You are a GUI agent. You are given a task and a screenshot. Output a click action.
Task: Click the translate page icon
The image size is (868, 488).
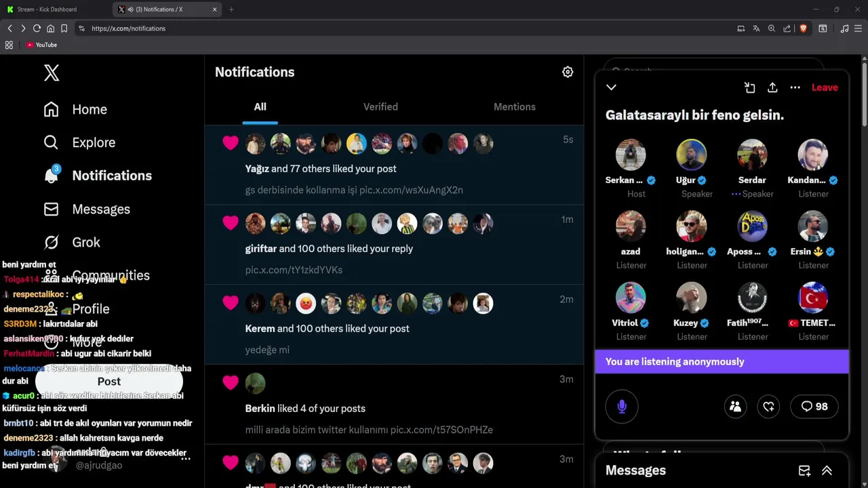(756, 28)
